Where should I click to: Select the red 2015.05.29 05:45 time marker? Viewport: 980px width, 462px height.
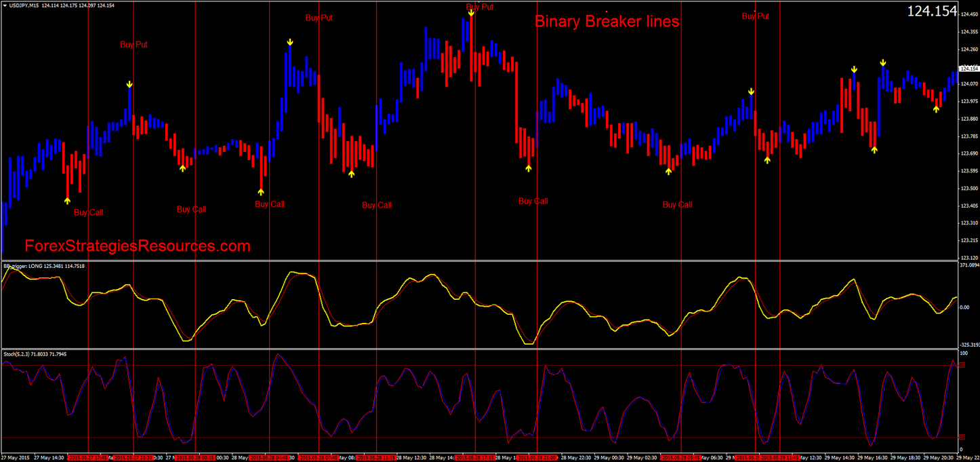pyautogui.click(x=681, y=458)
